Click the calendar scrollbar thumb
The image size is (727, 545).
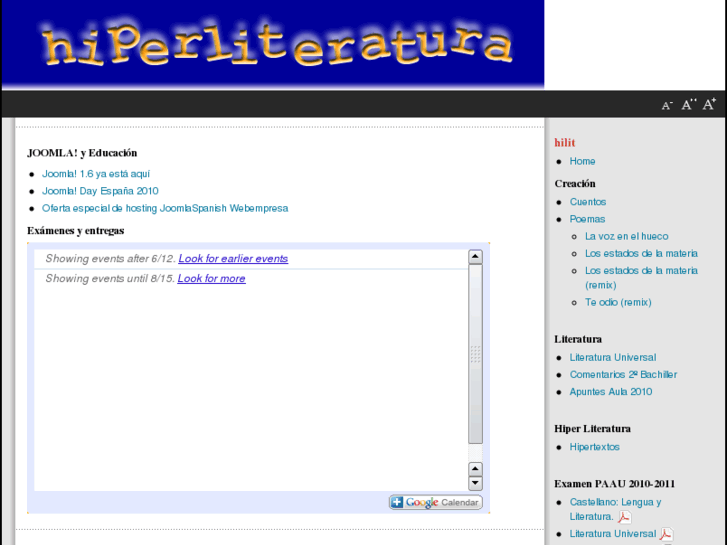click(475, 354)
